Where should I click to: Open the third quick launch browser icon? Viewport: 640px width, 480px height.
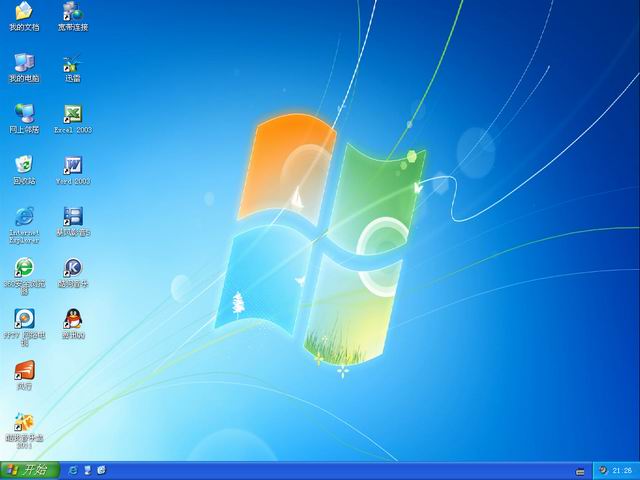click(102, 470)
